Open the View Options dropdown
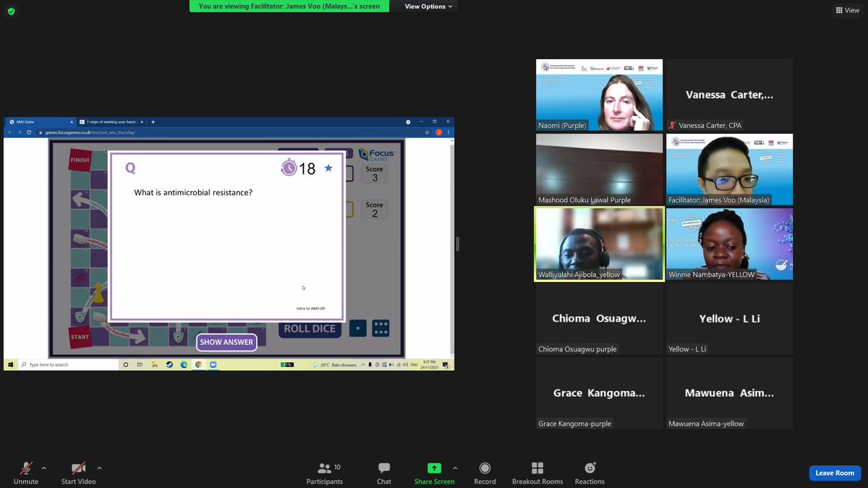This screenshot has height=488, width=868. (429, 7)
